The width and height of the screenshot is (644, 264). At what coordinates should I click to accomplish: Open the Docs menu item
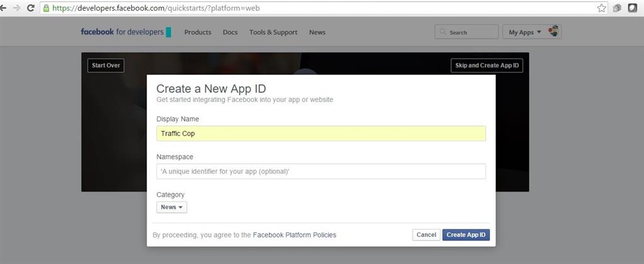[x=230, y=32]
